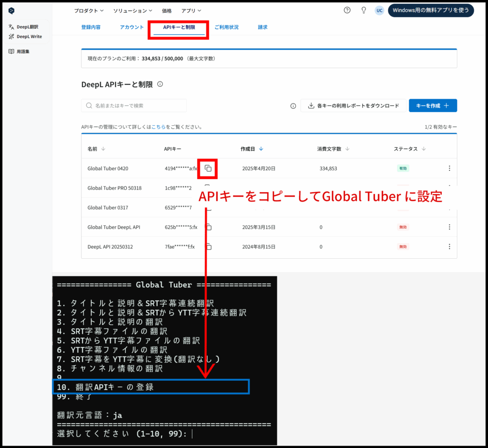Click the name cell Global Tuber DeepL API
This screenshot has width=488, height=448.
pyautogui.click(x=113, y=227)
